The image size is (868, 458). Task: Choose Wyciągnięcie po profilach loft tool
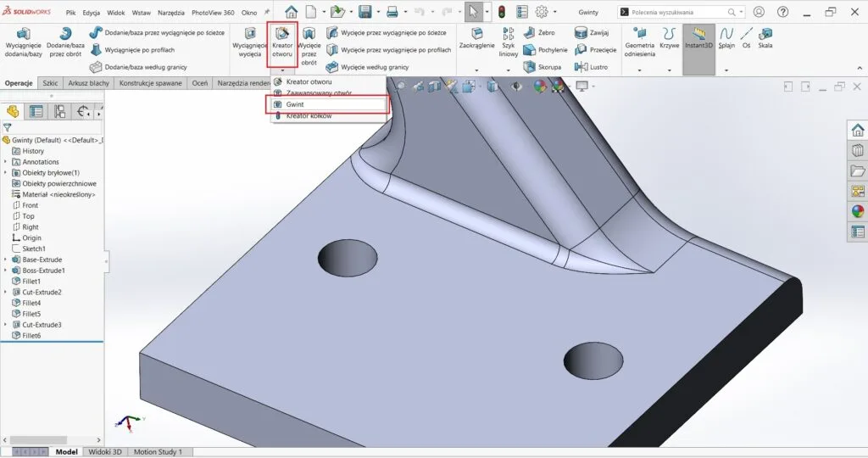(x=132, y=50)
